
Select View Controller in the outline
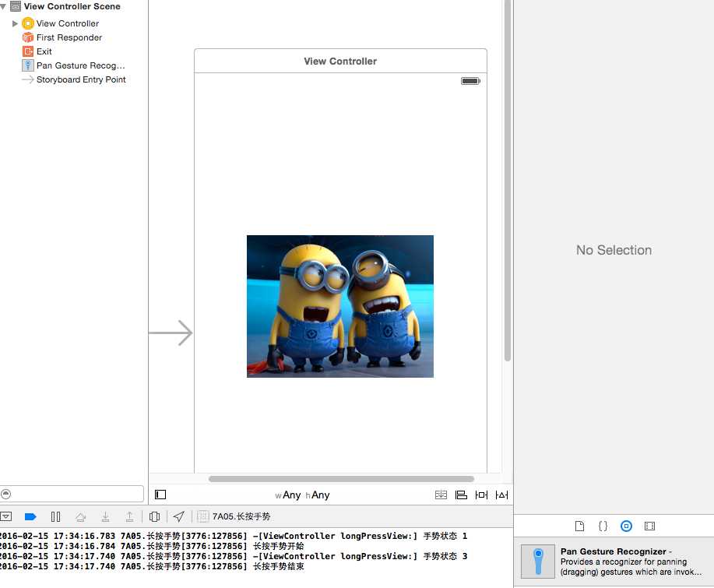pos(68,23)
